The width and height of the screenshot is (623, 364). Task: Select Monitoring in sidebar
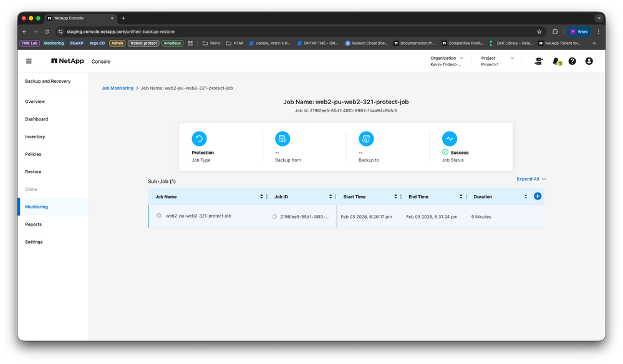(37, 207)
